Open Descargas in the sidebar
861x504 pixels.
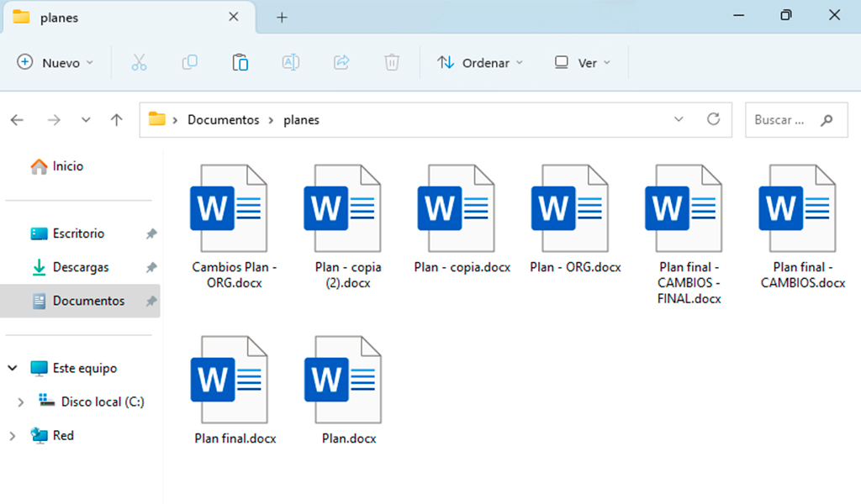point(81,267)
